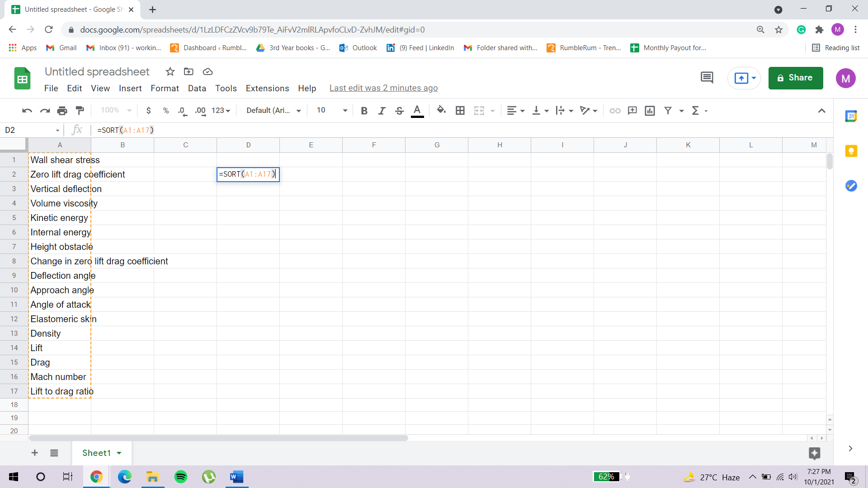The image size is (868, 488).
Task: Insert a link using the toolbar icon
Action: tap(615, 110)
